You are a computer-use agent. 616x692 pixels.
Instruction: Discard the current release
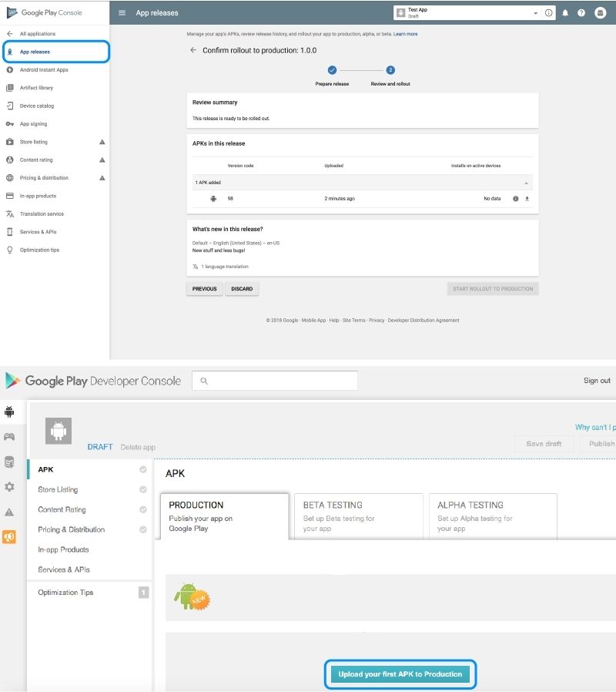[x=243, y=288]
